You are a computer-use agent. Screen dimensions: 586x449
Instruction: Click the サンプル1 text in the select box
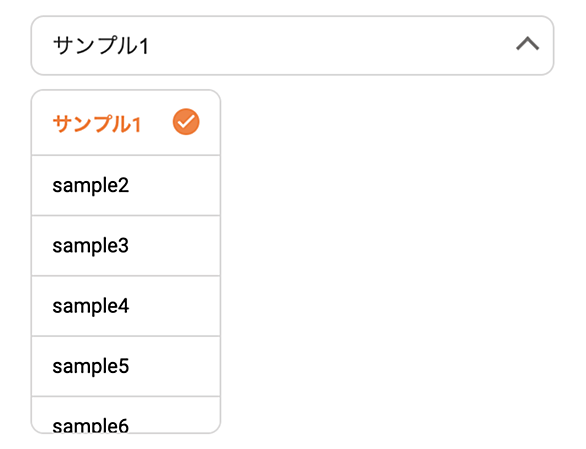(x=101, y=46)
